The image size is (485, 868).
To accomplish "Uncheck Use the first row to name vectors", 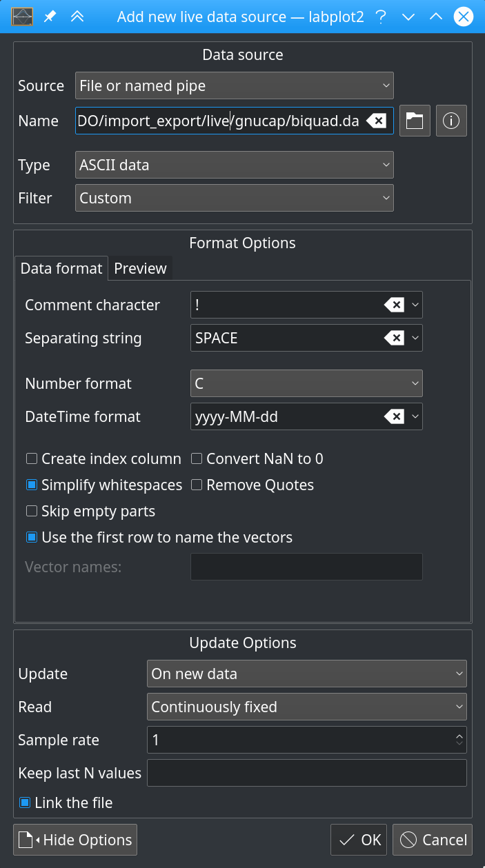I will pos(30,537).
